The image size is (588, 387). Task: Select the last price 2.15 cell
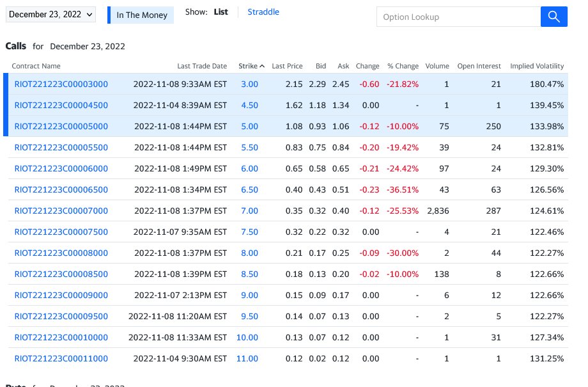point(294,84)
